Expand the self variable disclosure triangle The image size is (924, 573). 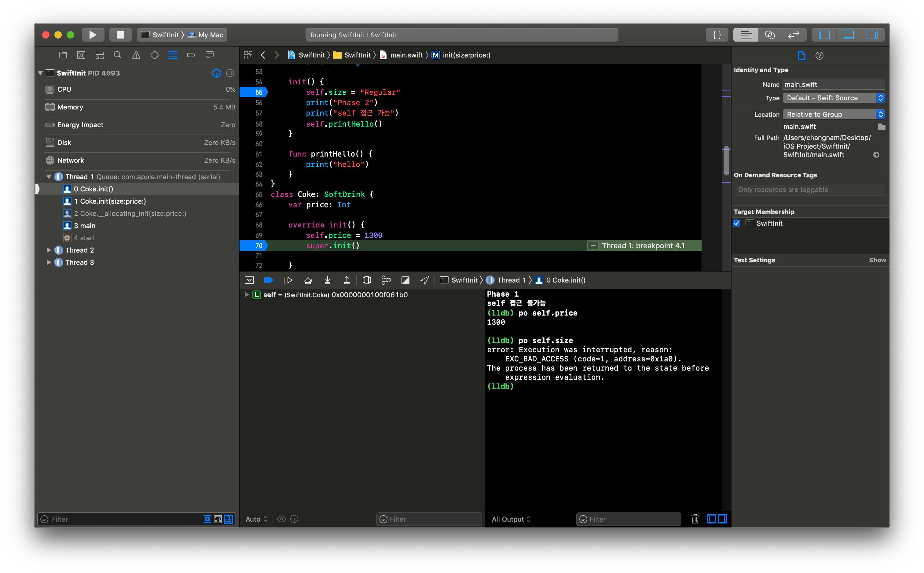pos(246,294)
